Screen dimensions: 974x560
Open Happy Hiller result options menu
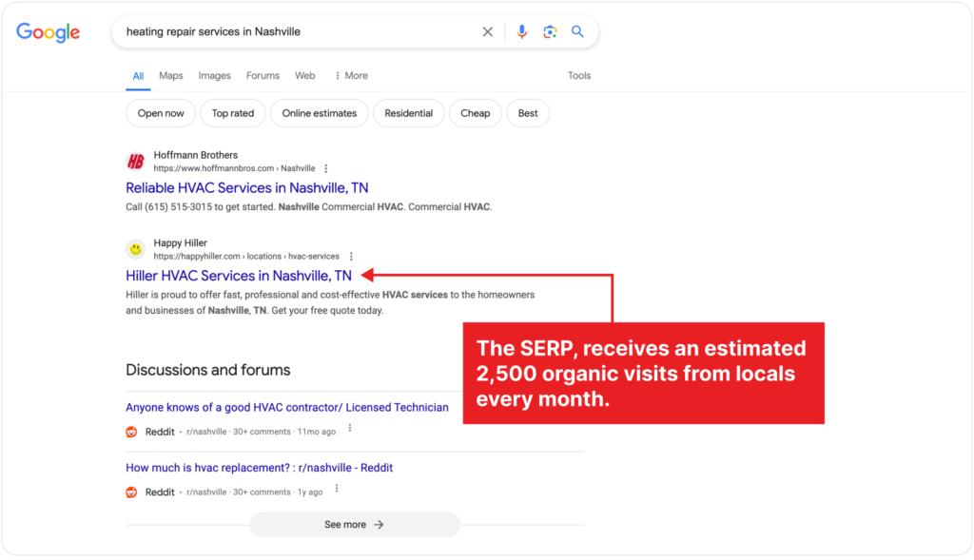(x=351, y=257)
